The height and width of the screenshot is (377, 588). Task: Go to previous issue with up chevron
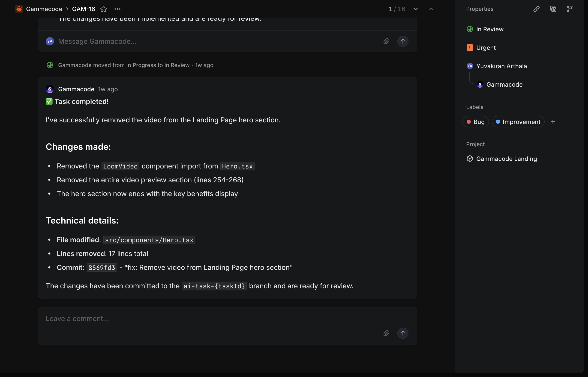click(431, 9)
